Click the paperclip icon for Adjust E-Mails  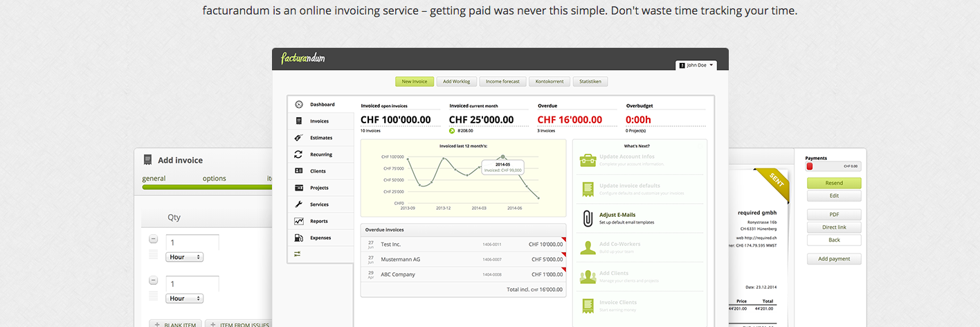(588, 218)
